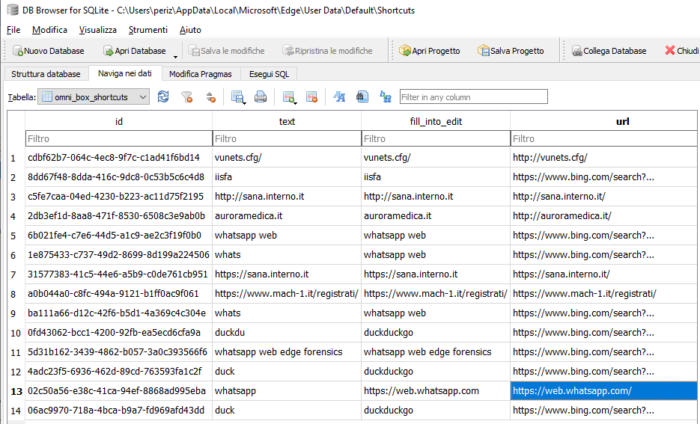
Task: Open the Modifica menu
Action: (50, 30)
